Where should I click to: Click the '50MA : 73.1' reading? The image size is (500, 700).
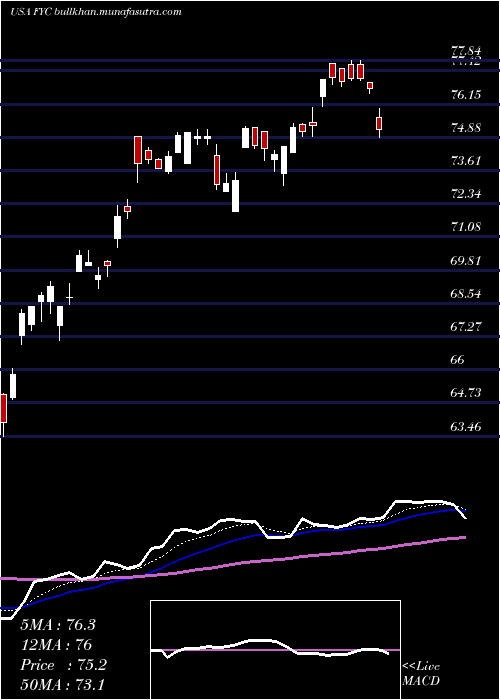[x=62, y=685]
